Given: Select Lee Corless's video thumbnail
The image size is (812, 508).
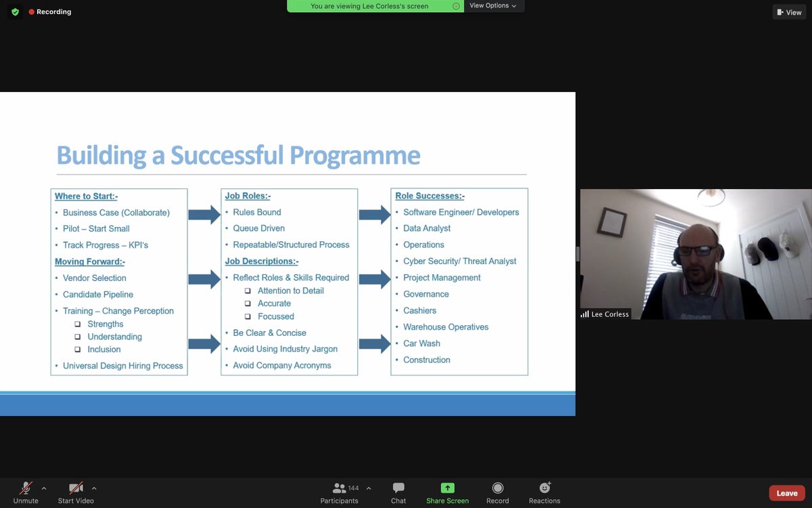Looking at the screenshot, I should (x=696, y=254).
